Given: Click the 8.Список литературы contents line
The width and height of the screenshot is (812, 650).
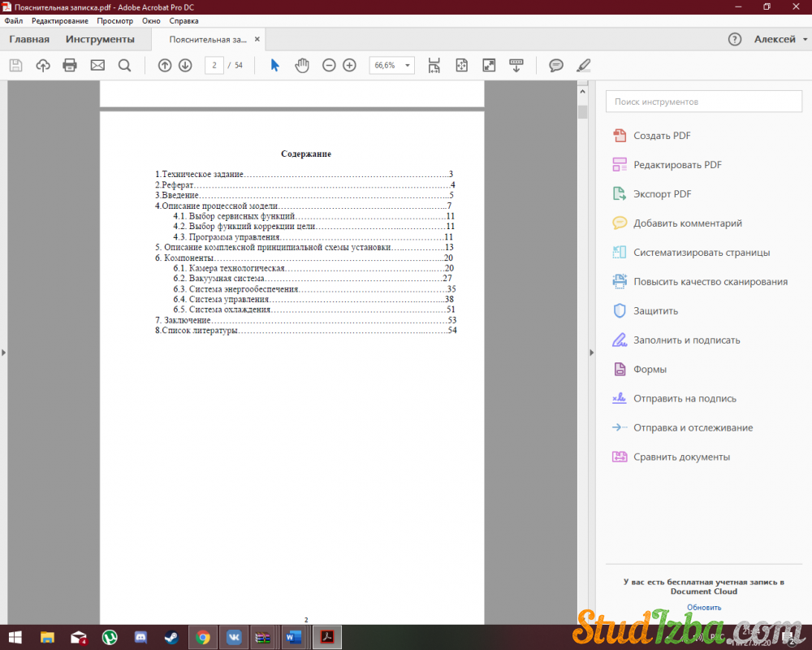Looking at the screenshot, I should coord(306,330).
